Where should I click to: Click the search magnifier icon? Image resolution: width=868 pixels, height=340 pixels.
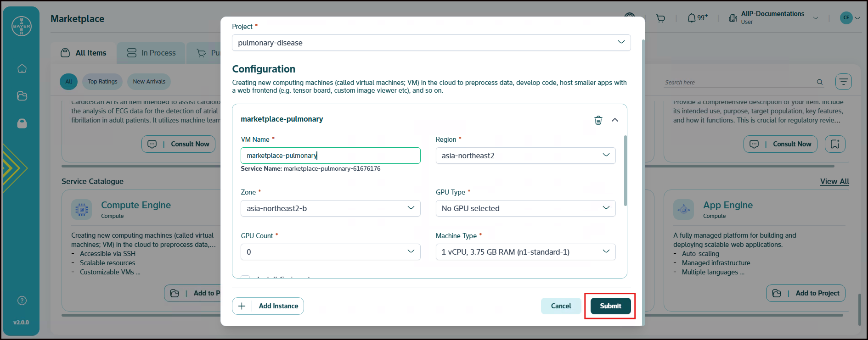point(820,82)
